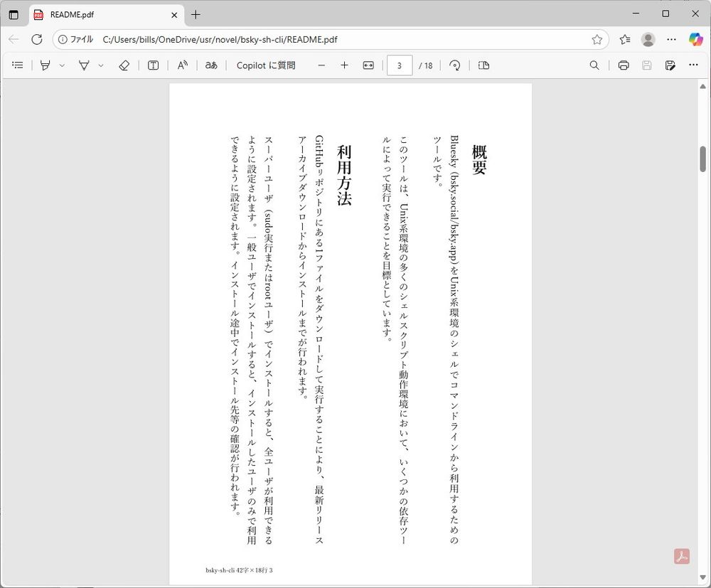711x588 pixels.
Task: Open PDF toolbar more options
Action: tap(694, 65)
